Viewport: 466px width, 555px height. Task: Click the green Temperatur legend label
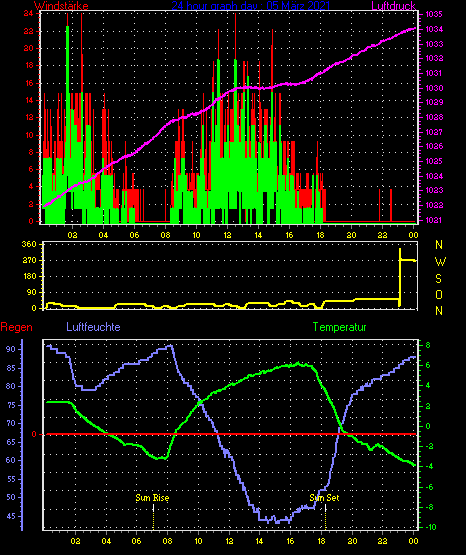339,327
